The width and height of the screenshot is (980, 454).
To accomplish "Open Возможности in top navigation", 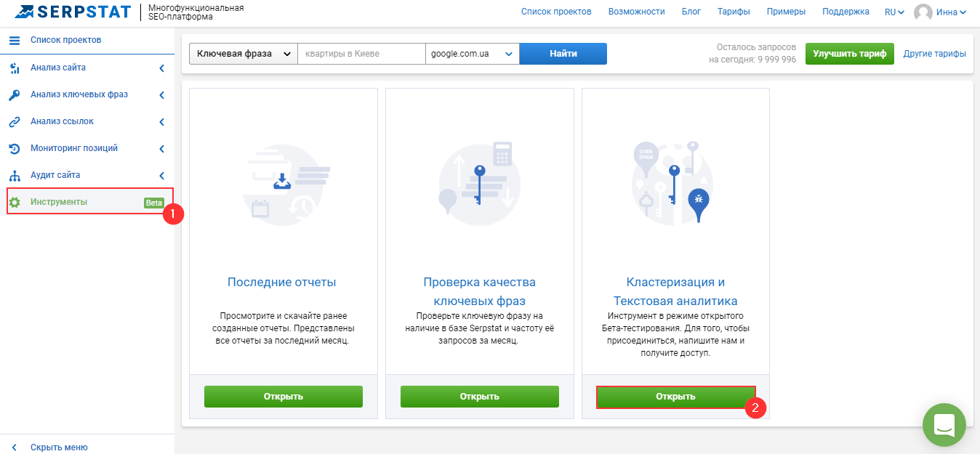I will (x=637, y=12).
